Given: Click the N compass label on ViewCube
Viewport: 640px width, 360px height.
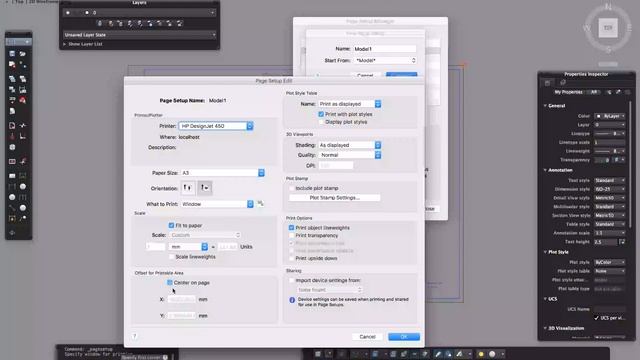Looking at the screenshot, I should [x=608, y=7].
